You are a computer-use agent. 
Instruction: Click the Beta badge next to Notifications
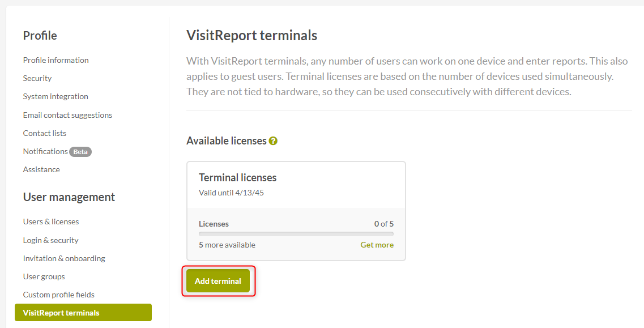click(x=80, y=151)
